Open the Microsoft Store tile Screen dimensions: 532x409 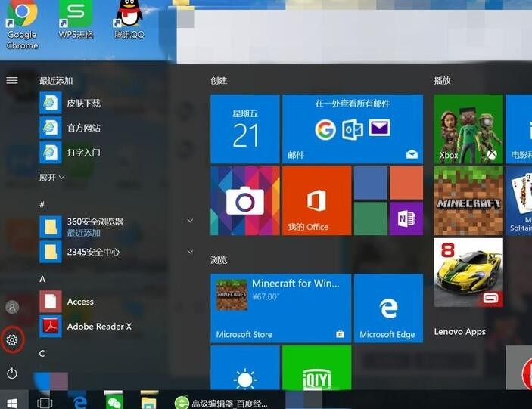pos(281,308)
